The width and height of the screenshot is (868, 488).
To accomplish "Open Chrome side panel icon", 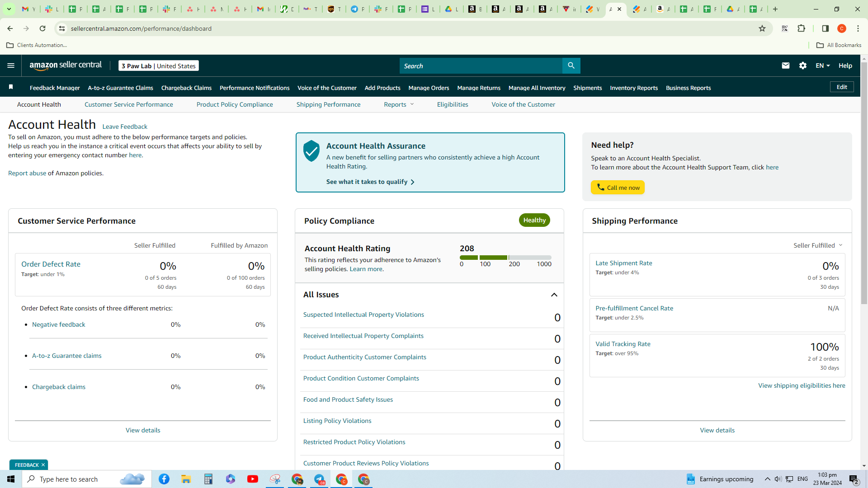I will click(826, 28).
